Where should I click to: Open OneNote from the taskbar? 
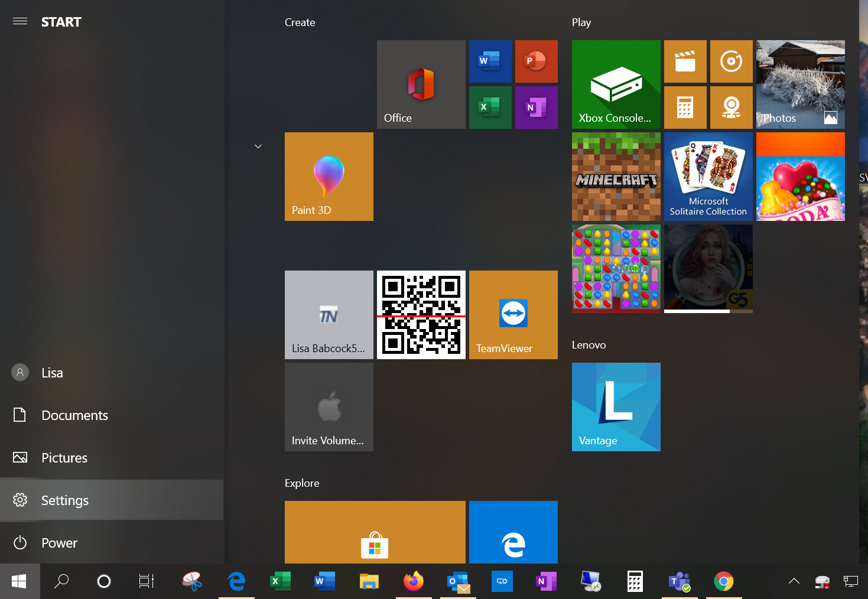coord(547,581)
